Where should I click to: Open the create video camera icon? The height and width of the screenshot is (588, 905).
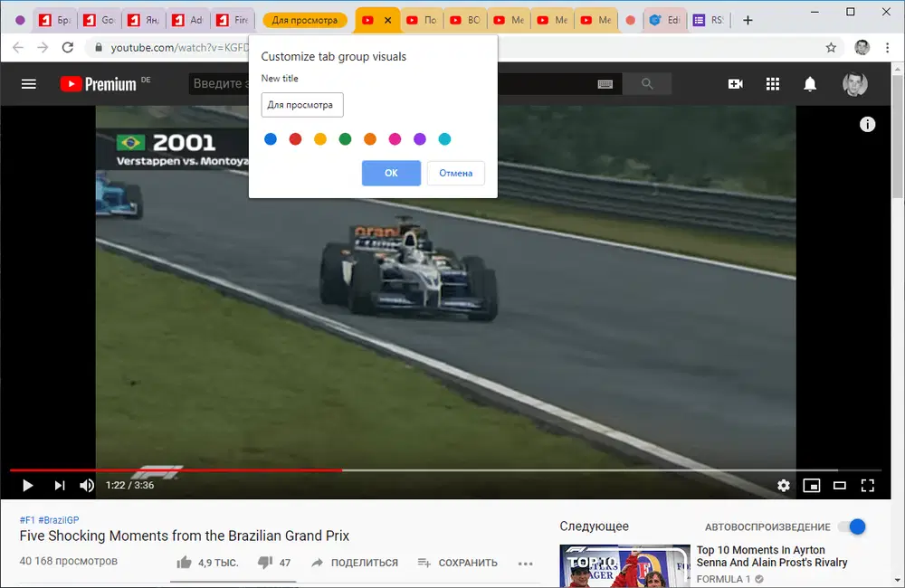tap(735, 84)
